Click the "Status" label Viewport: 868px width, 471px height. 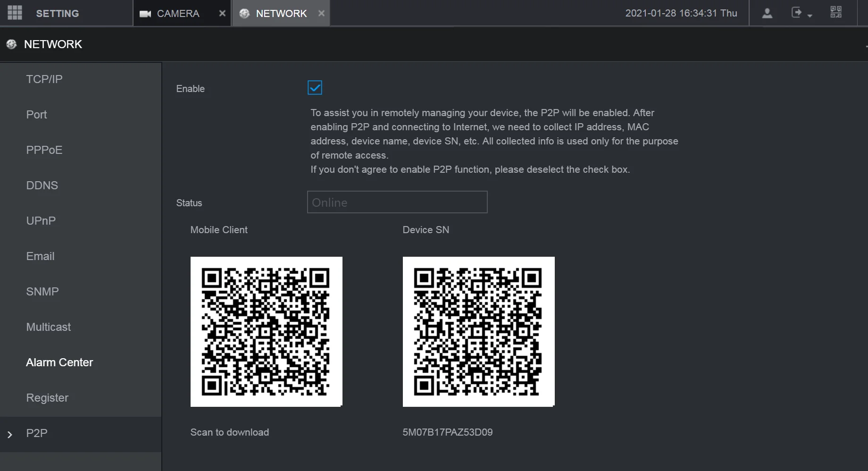click(189, 203)
